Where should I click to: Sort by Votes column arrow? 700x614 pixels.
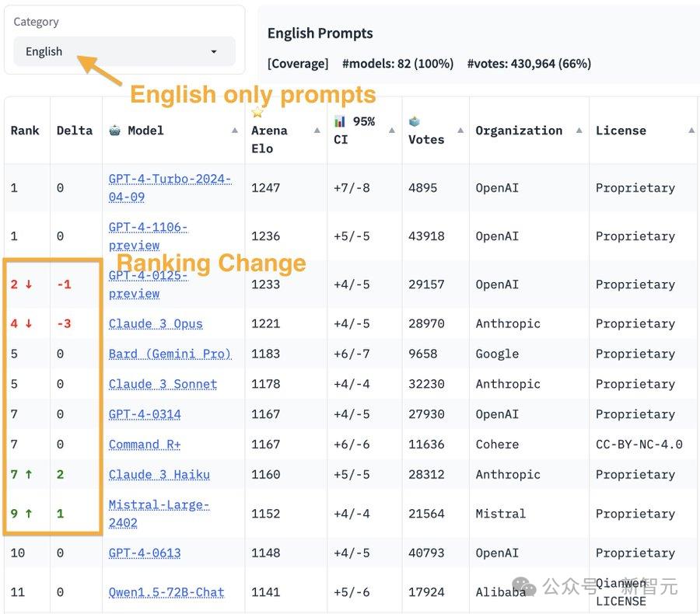[x=460, y=131]
